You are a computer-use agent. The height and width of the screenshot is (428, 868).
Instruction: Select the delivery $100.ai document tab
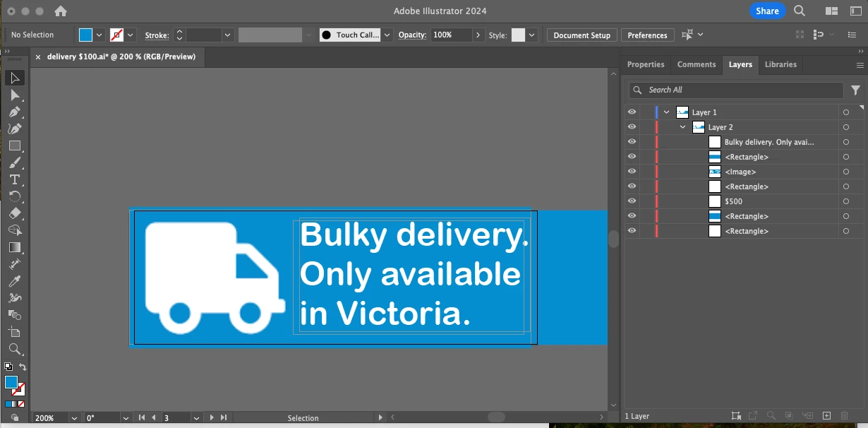121,57
